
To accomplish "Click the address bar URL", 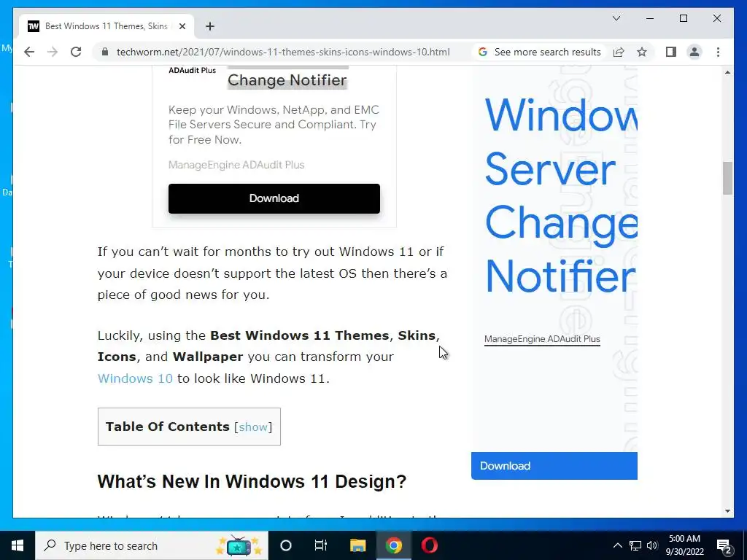I will (283, 52).
